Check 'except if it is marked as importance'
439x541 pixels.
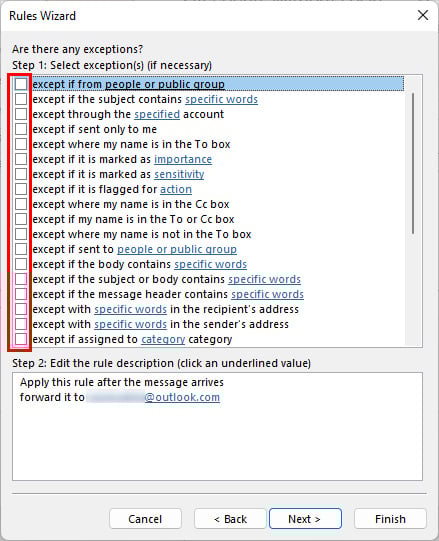tap(21, 159)
